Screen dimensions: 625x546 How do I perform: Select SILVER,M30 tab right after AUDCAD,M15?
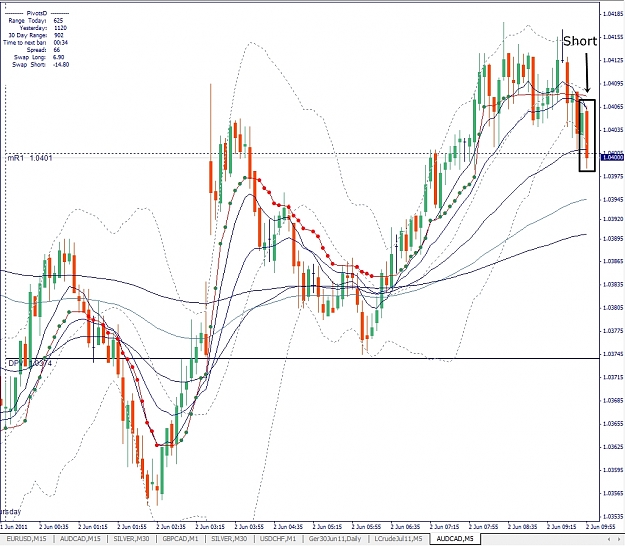coord(131,539)
